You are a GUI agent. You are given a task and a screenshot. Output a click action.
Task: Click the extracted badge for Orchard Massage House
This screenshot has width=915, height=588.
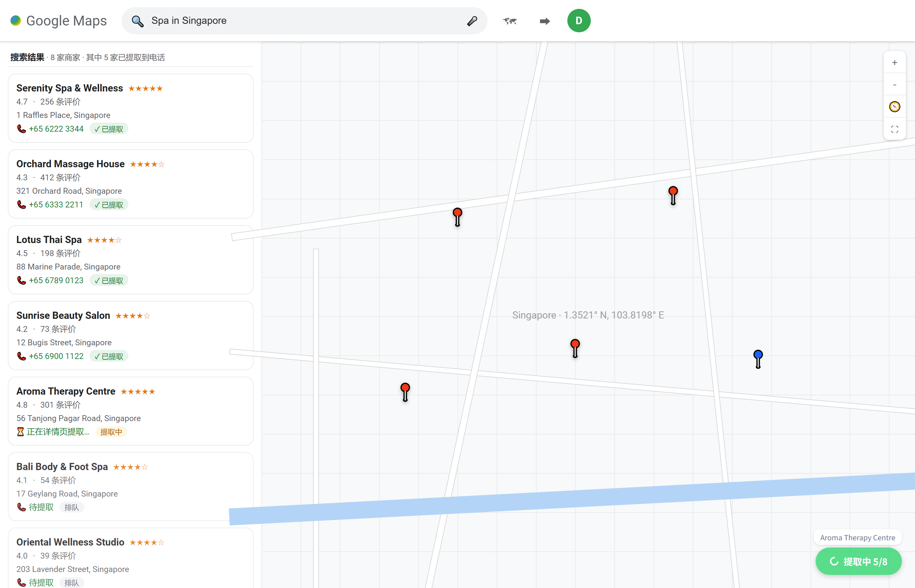tap(109, 204)
